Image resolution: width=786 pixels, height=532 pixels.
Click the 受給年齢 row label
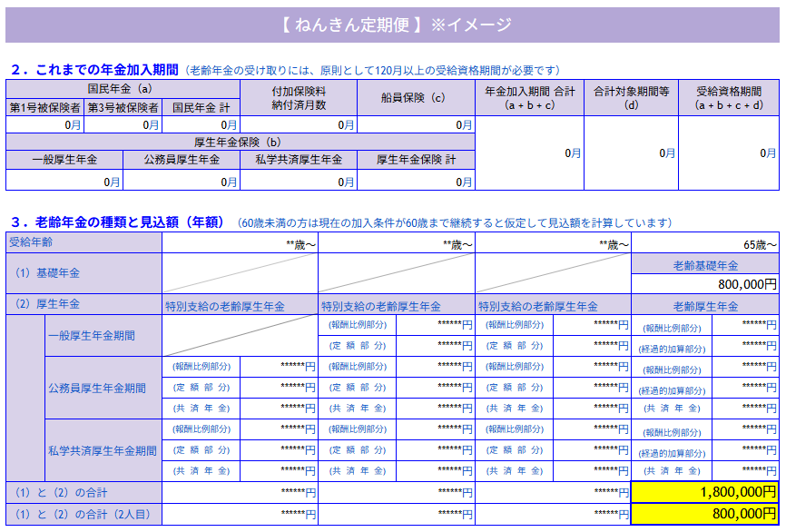coord(84,242)
